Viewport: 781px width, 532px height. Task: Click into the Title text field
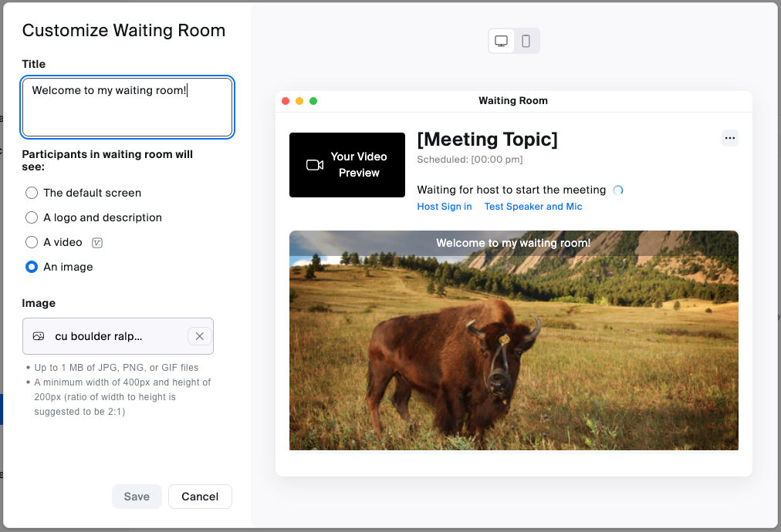tap(127, 107)
